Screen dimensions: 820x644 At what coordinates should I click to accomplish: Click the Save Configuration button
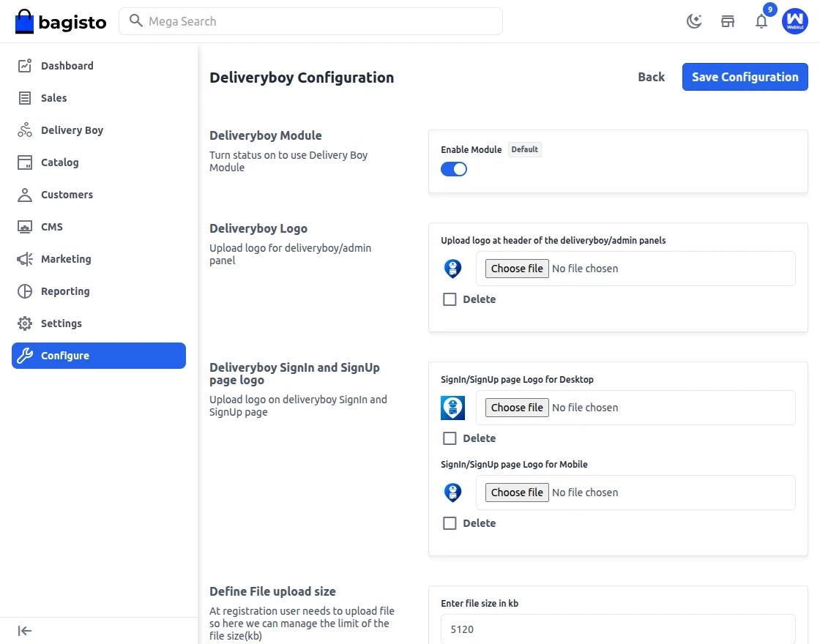pyautogui.click(x=745, y=77)
